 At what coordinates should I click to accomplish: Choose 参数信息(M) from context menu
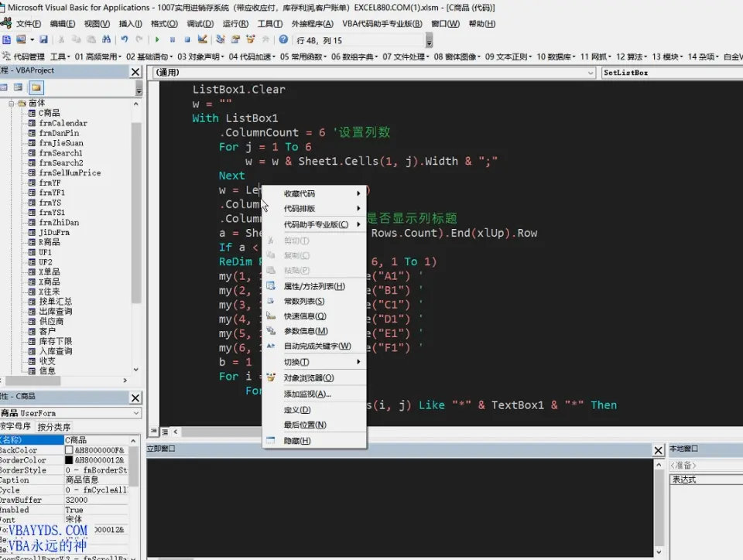click(314, 331)
